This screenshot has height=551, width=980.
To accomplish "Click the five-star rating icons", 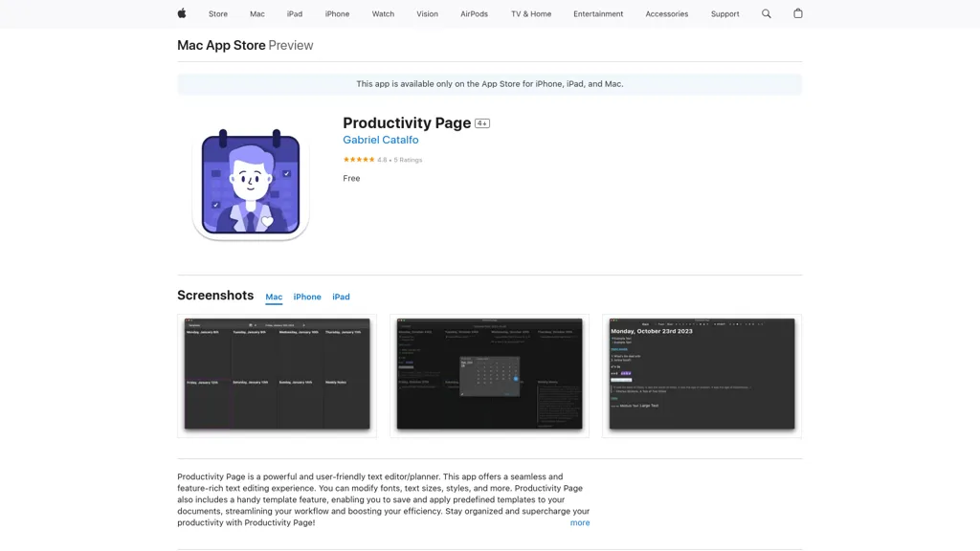I will pyautogui.click(x=359, y=160).
